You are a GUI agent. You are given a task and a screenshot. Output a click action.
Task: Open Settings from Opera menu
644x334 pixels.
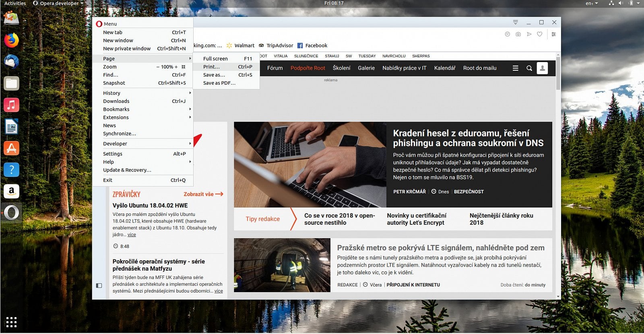(143, 154)
